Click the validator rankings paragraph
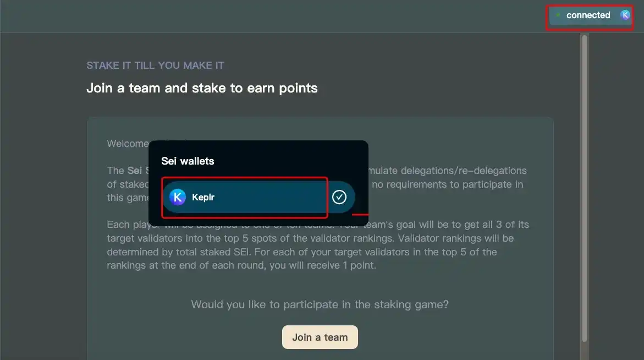This screenshot has width=644, height=360. (318, 246)
